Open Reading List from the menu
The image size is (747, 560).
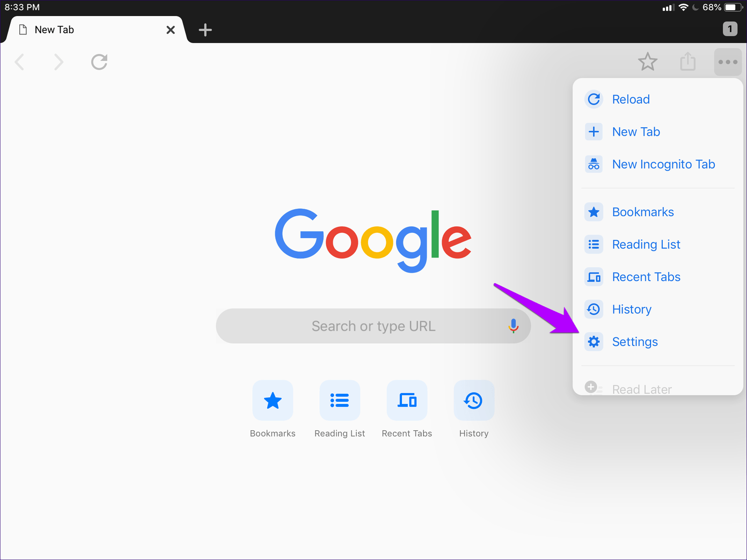coord(658,245)
